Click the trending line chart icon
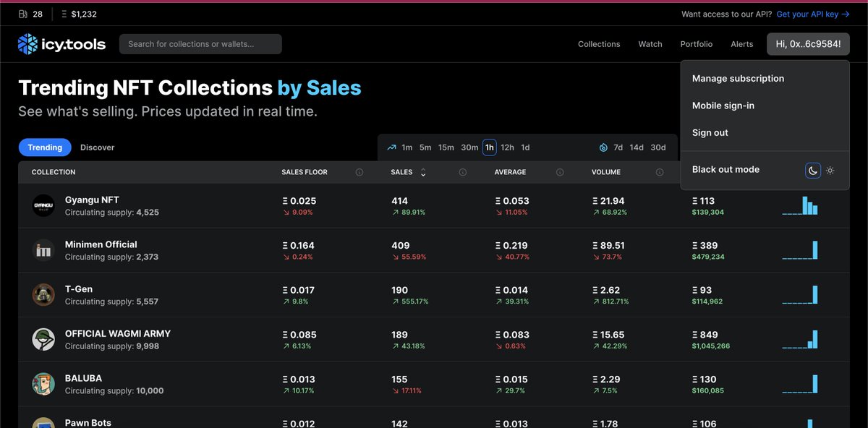The image size is (868, 428). pyautogui.click(x=391, y=147)
